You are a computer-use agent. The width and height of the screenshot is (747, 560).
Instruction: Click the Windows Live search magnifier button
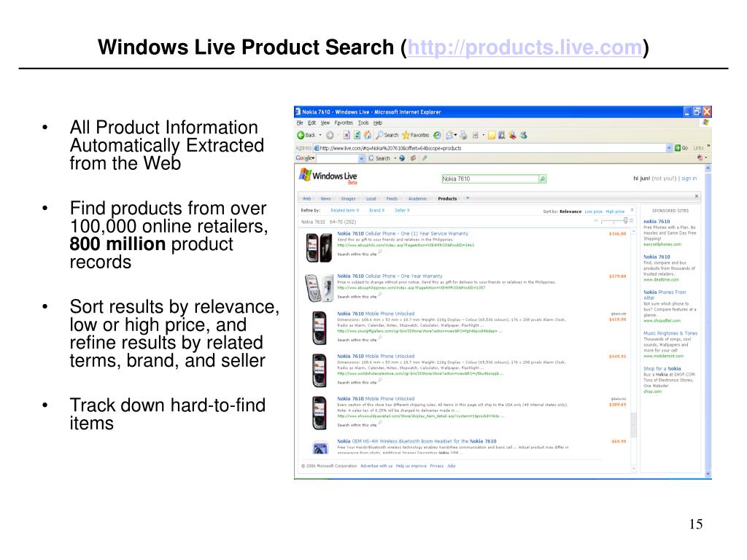click(x=542, y=179)
